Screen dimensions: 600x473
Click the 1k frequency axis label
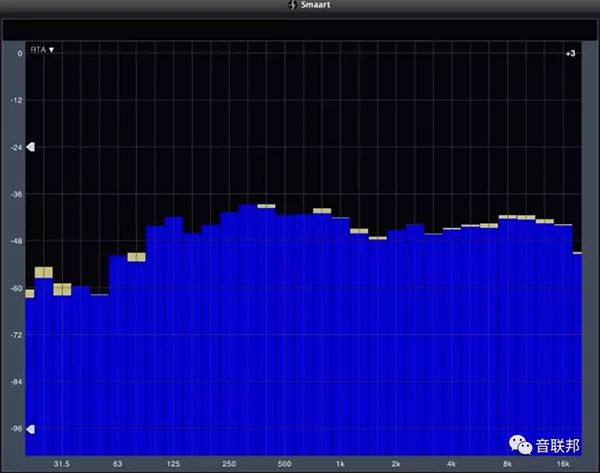pos(340,464)
